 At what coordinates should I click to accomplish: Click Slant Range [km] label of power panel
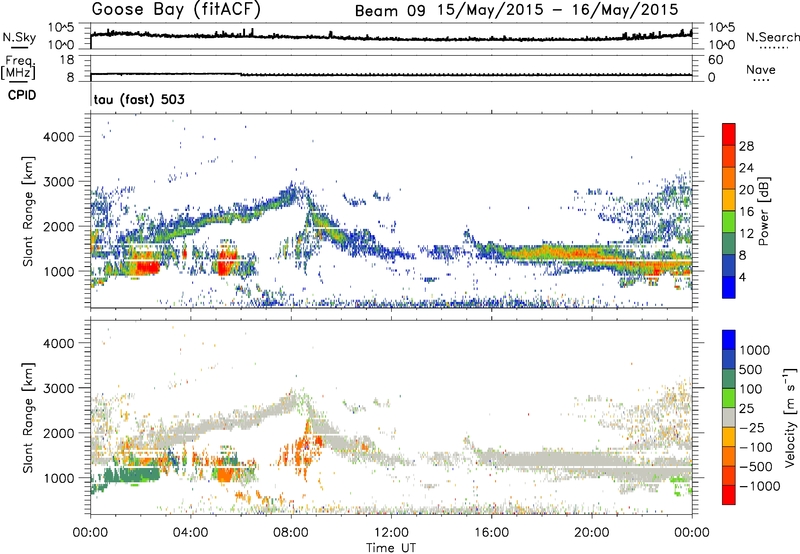tap(29, 211)
